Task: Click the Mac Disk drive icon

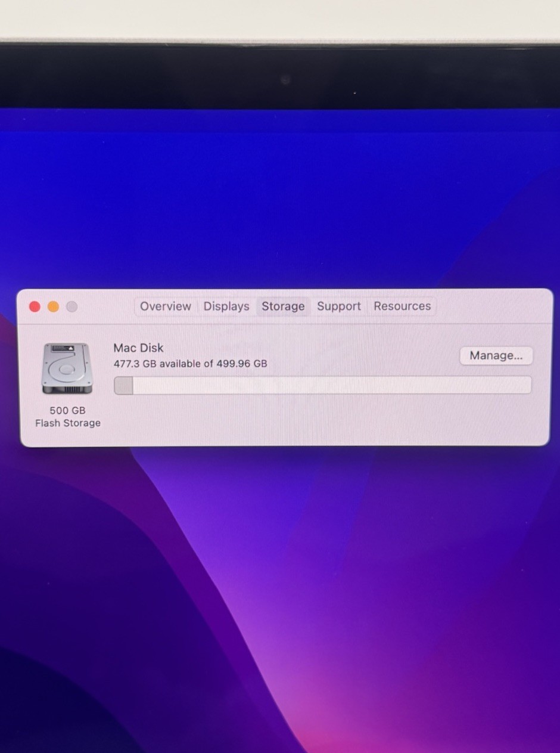Action: [67, 368]
